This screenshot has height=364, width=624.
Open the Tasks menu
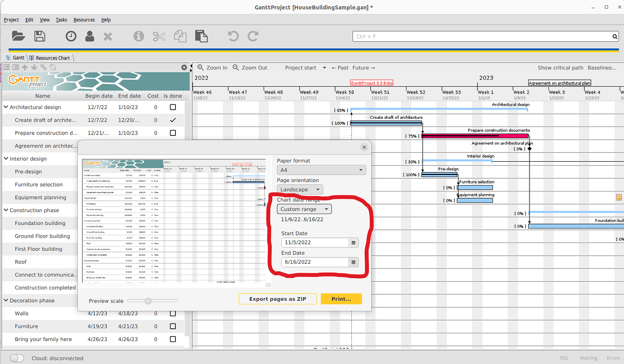pyautogui.click(x=61, y=19)
